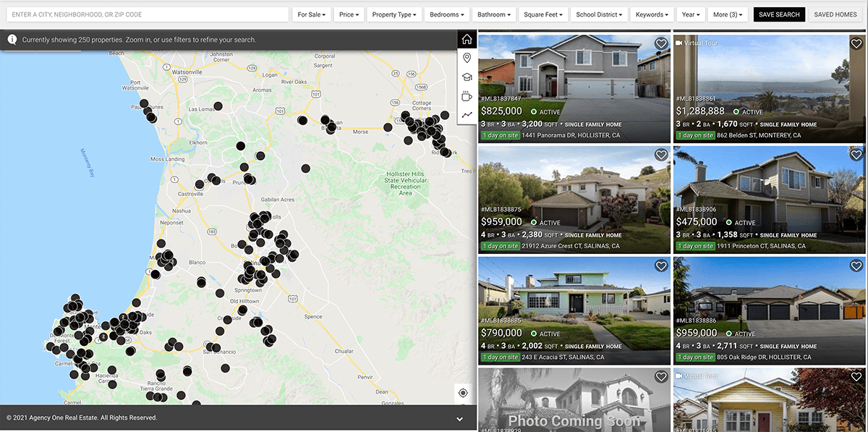Click address 805 Oak Ridge DR, HOLLISTER

coord(764,357)
